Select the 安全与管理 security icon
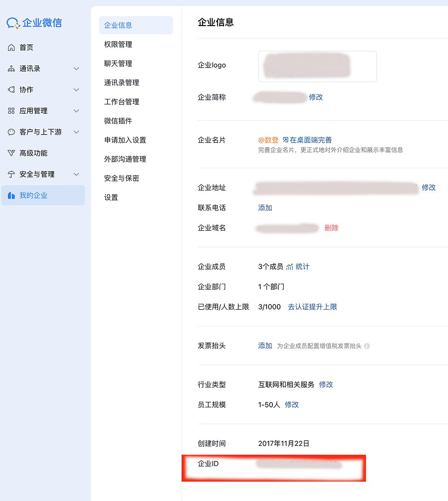448x501 pixels. 11,174
